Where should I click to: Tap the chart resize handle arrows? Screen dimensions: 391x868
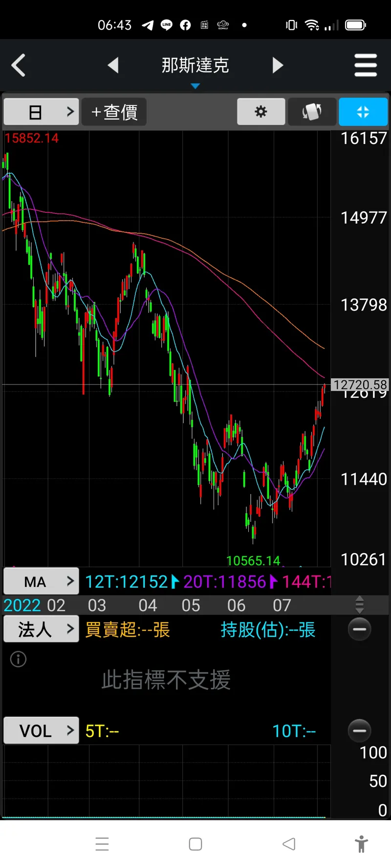click(360, 605)
